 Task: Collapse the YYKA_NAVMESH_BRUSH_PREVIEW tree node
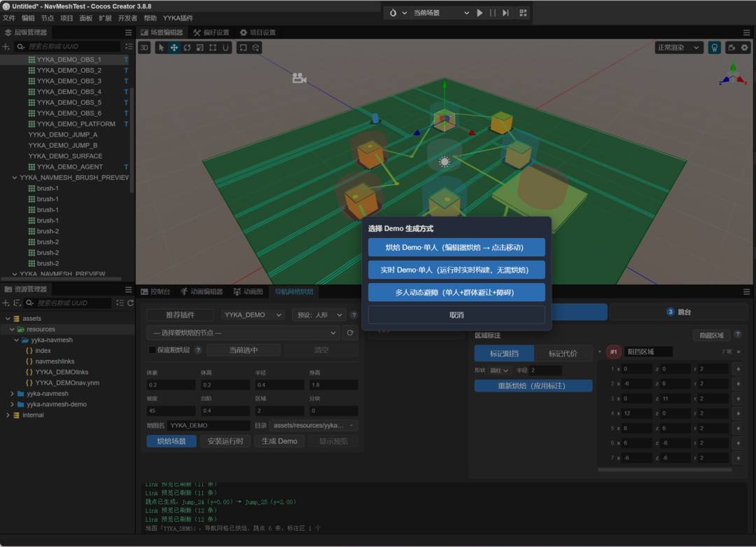pyautogui.click(x=15, y=177)
